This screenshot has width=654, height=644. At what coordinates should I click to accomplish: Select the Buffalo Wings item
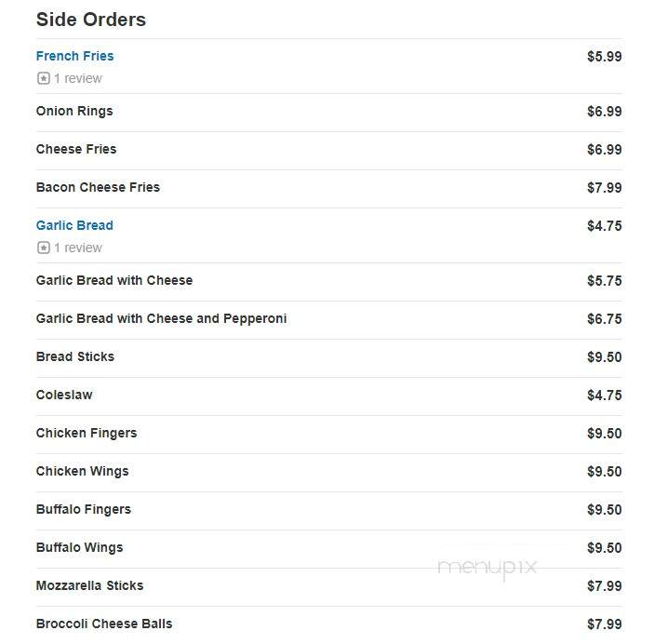[79, 547]
